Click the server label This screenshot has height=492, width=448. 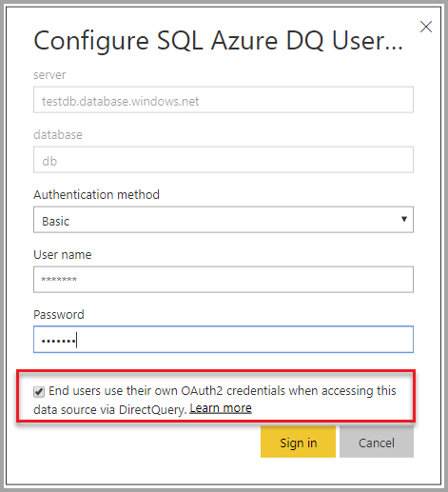[49, 75]
